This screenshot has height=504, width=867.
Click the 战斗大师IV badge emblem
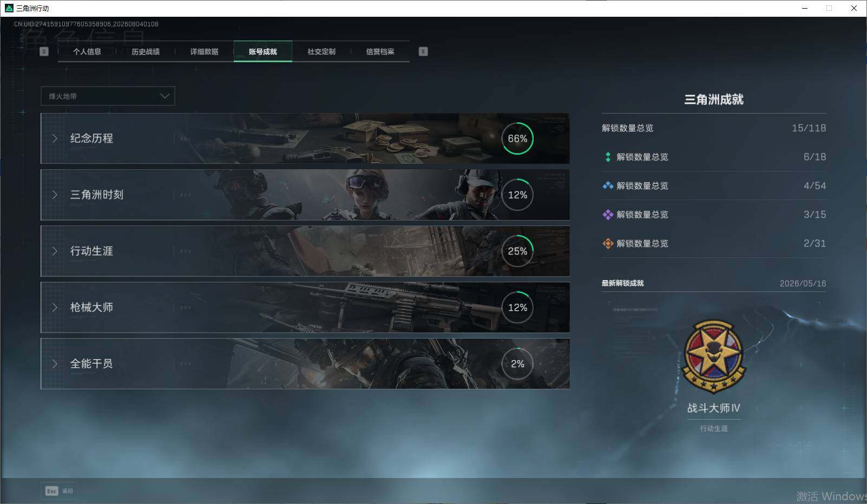tap(714, 357)
